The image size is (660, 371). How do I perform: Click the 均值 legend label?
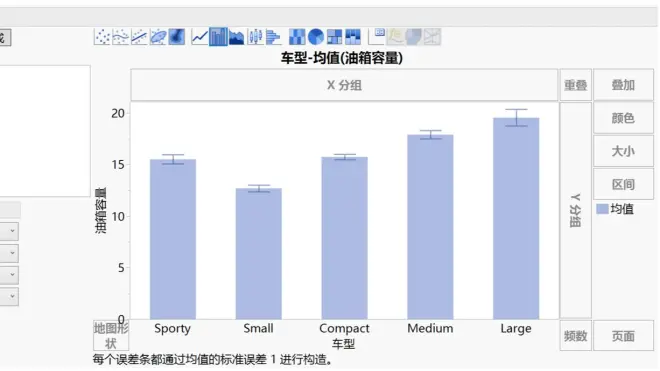pyautogui.click(x=622, y=209)
